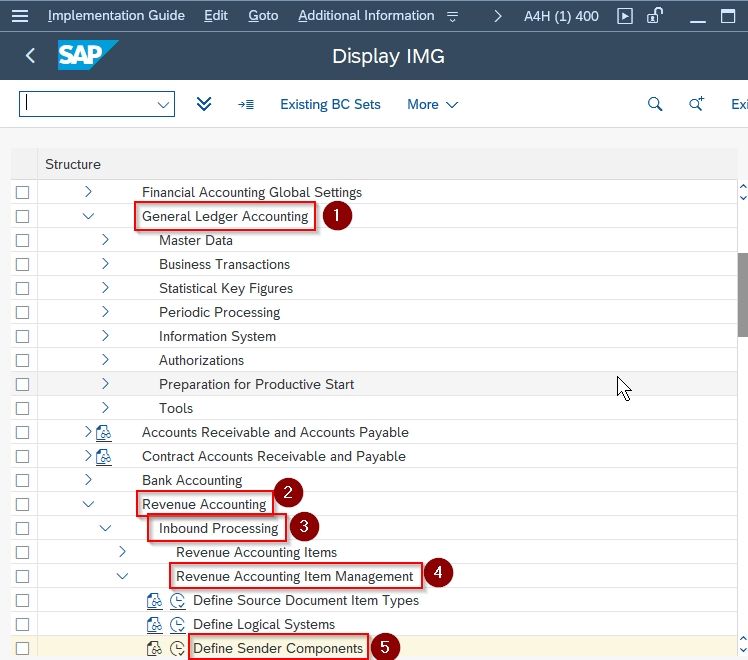Click the position/indent toolbar icon
Image resolution: width=748 pixels, height=660 pixels.
[x=246, y=104]
